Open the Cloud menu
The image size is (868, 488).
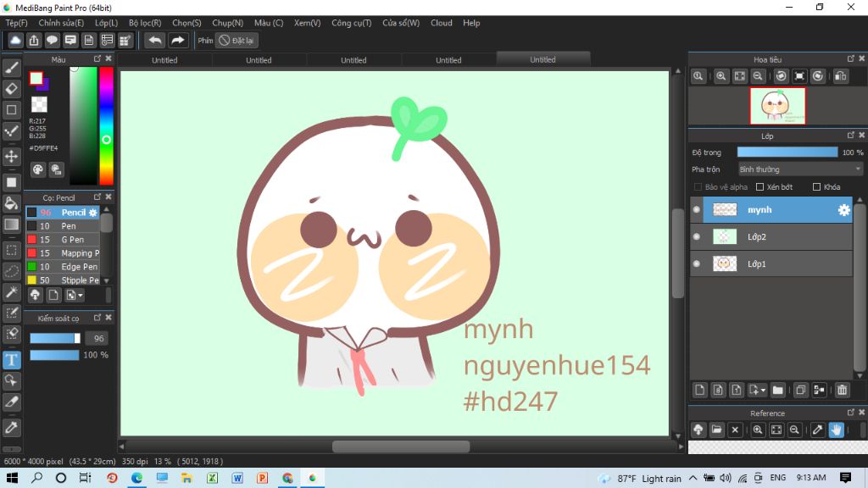point(441,23)
